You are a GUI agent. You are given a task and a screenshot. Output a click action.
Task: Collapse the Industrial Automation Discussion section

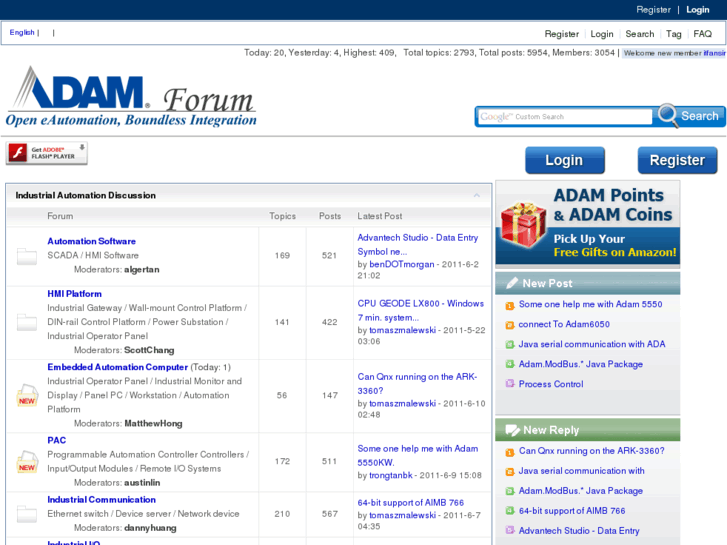477,195
